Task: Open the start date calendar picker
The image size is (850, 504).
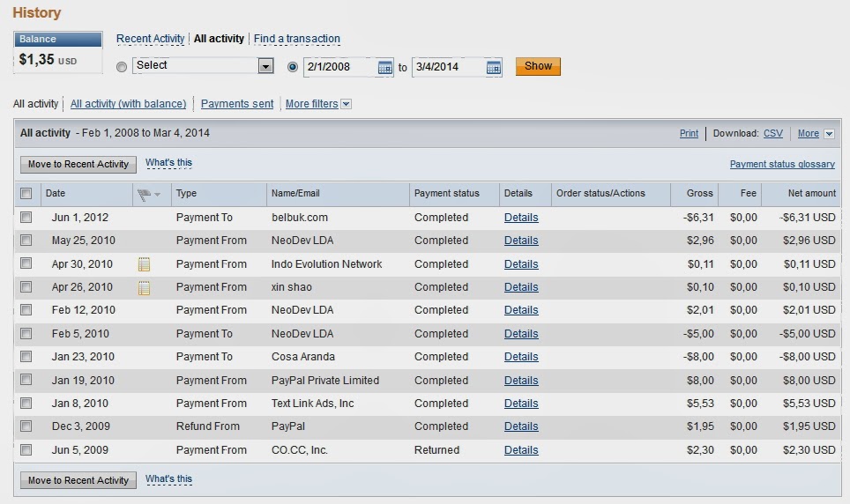Action: [x=384, y=67]
